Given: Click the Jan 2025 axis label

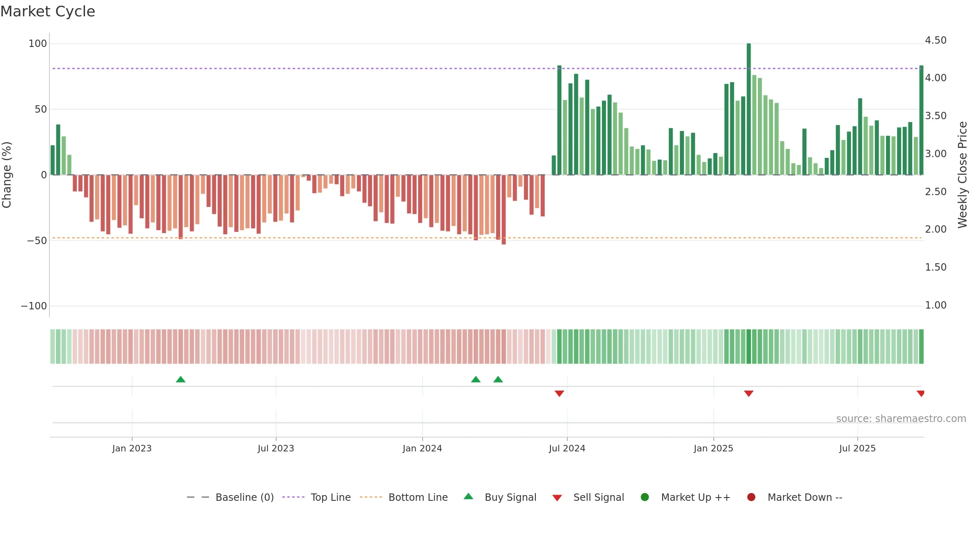Looking at the screenshot, I should tap(713, 448).
